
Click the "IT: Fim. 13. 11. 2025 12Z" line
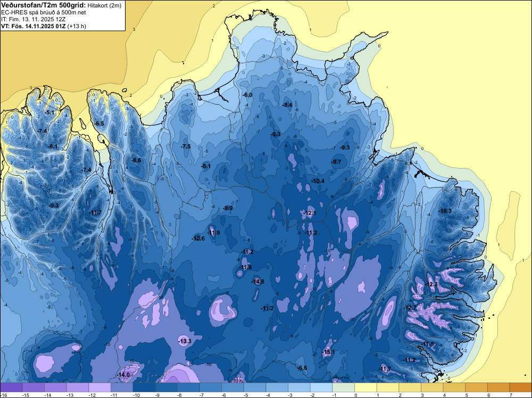[33, 19]
